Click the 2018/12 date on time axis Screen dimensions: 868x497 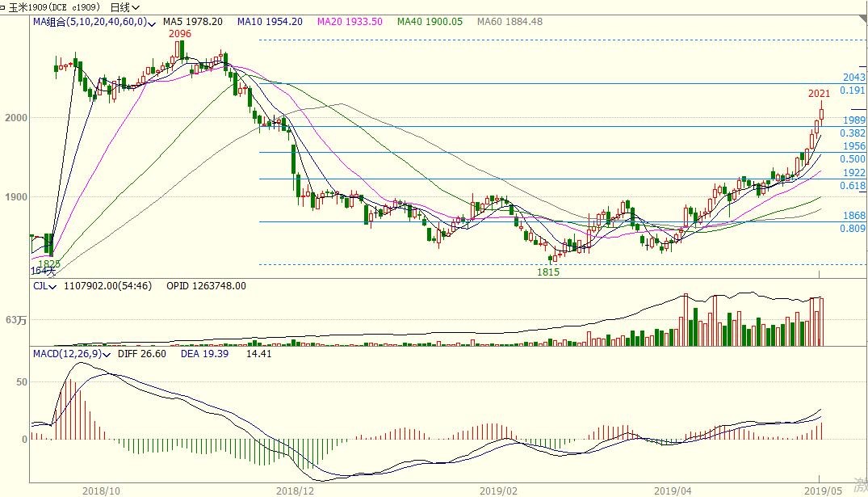[295, 490]
